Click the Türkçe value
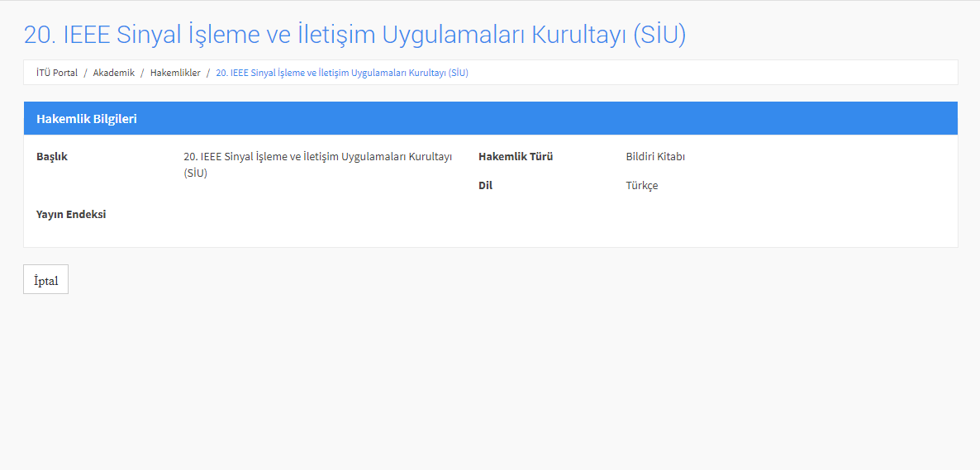 coord(642,186)
